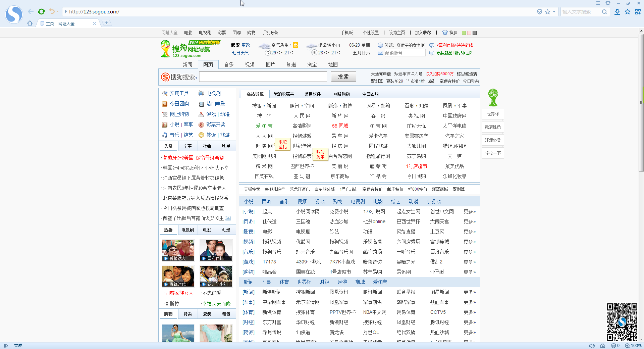This screenshot has height=349, width=644.
Task: Click the Sogou search input field
Action: 263,77
